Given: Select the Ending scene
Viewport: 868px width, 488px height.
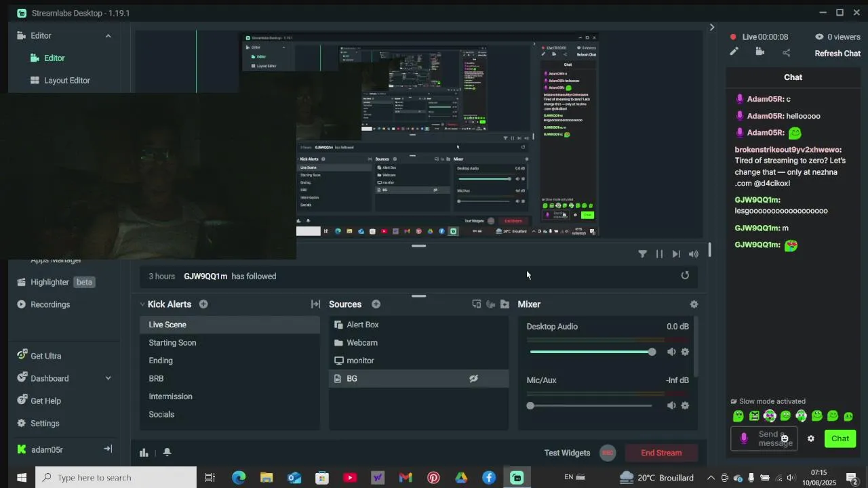Looking at the screenshot, I should 230,361.
